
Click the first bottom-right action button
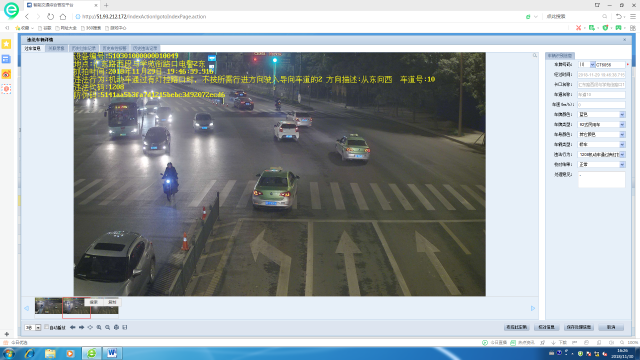click(x=516, y=327)
